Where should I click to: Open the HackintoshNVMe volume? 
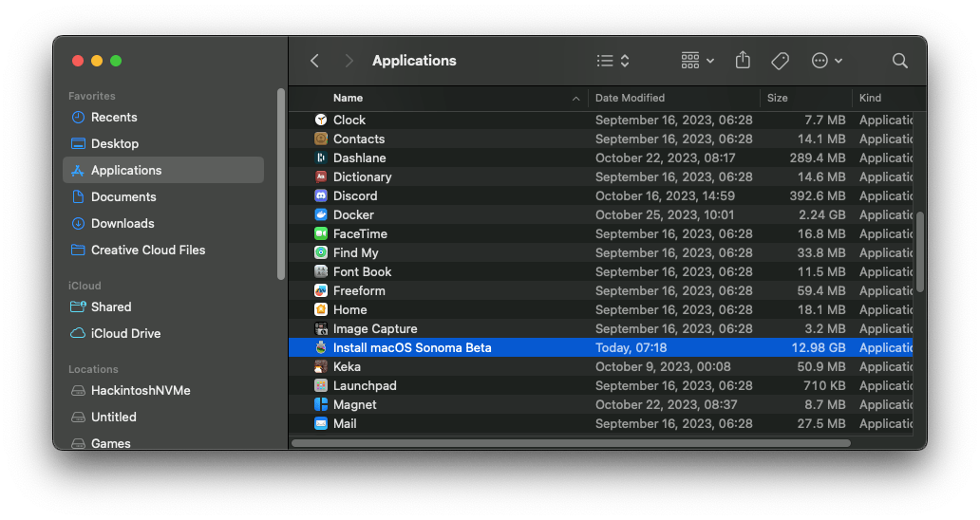[163, 391]
